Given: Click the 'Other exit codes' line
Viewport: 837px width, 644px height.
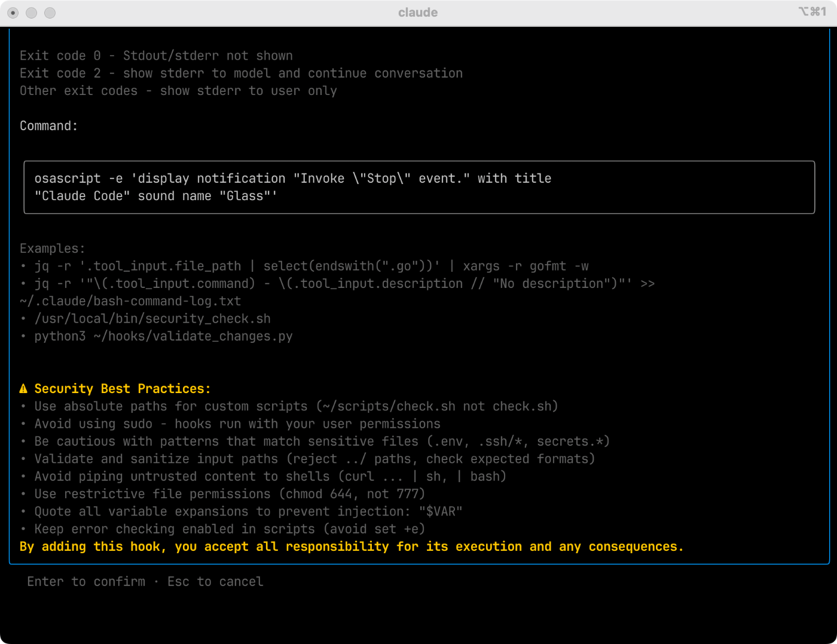Looking at the screenshot, I should [179, 91].
